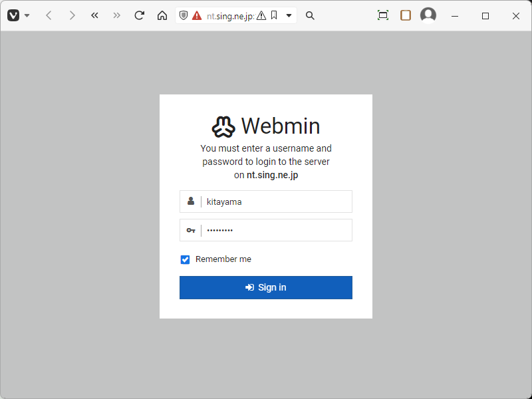The height and width of the screenshot is (399, 532).
Task: Expand the address bar dropdown arrow
Action: click(x=289, y=15)
